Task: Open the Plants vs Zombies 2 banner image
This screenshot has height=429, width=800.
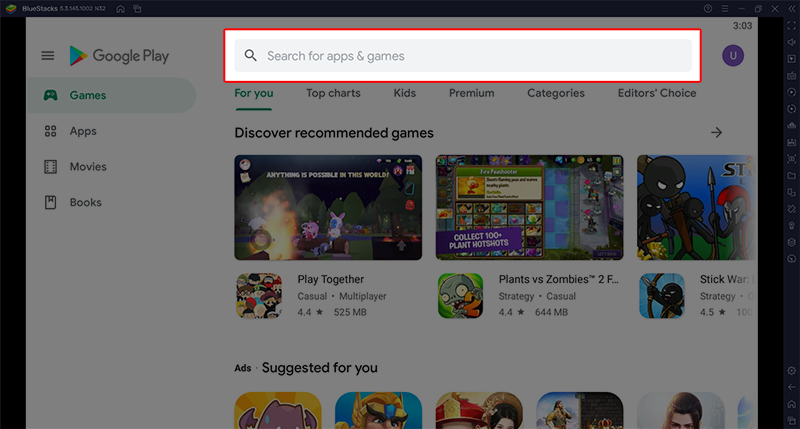Action: [x=529, y=208]
